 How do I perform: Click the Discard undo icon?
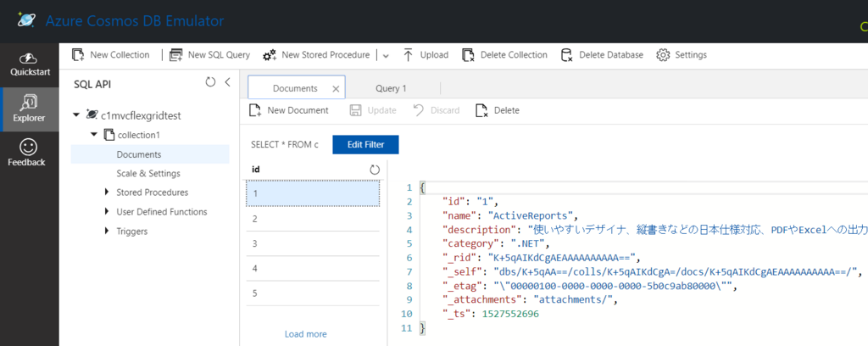tap(419, 110)
